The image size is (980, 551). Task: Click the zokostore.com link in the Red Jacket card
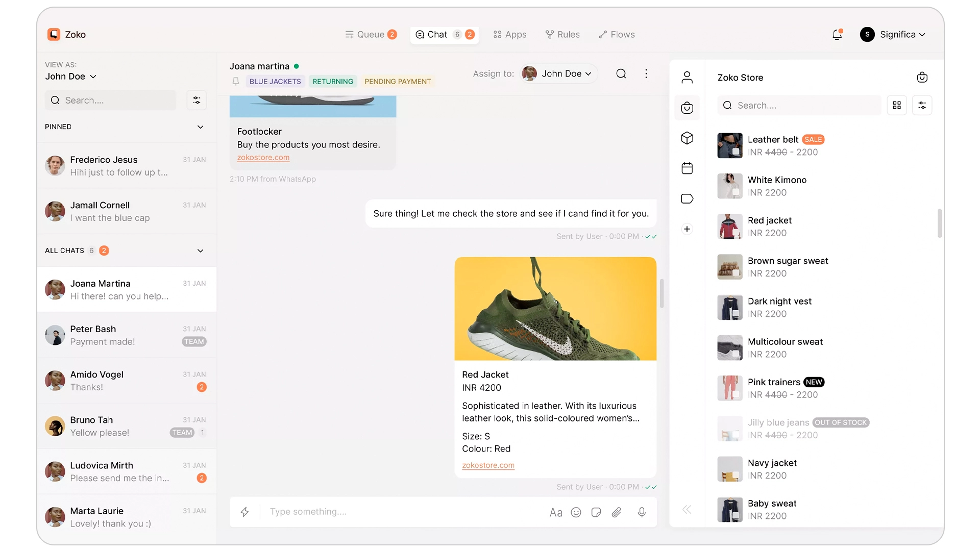point(488,465)
